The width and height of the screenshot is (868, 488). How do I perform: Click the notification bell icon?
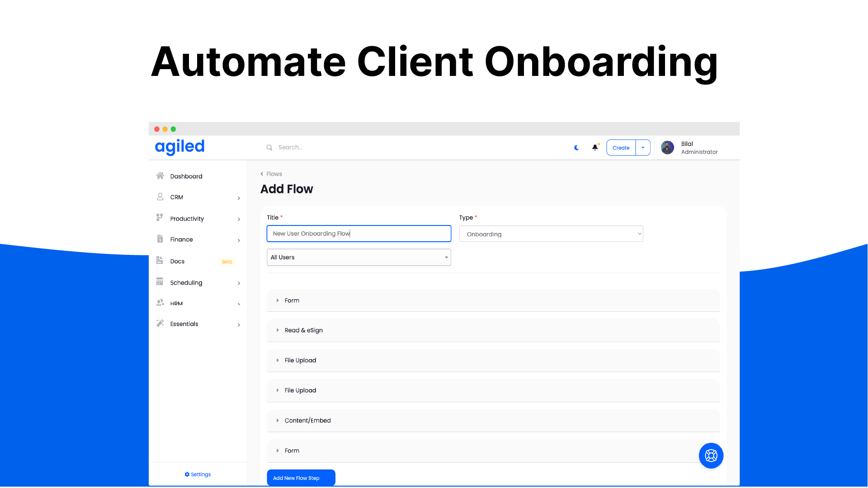[594, 148]
